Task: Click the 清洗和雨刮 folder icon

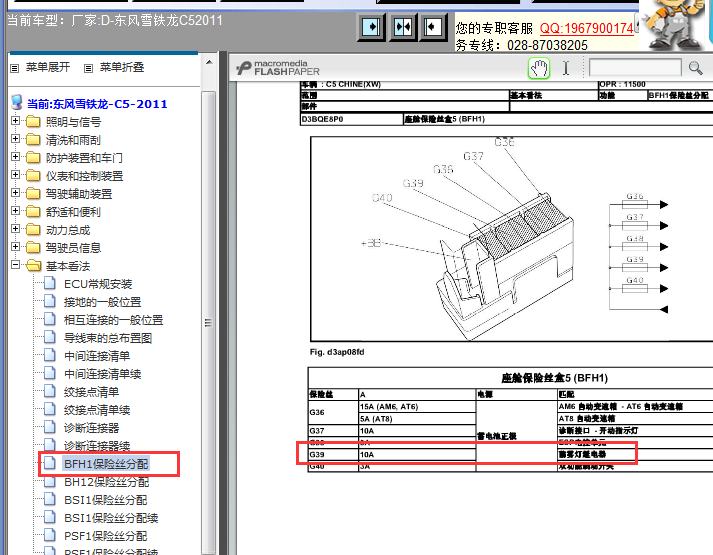Action: 33,140
